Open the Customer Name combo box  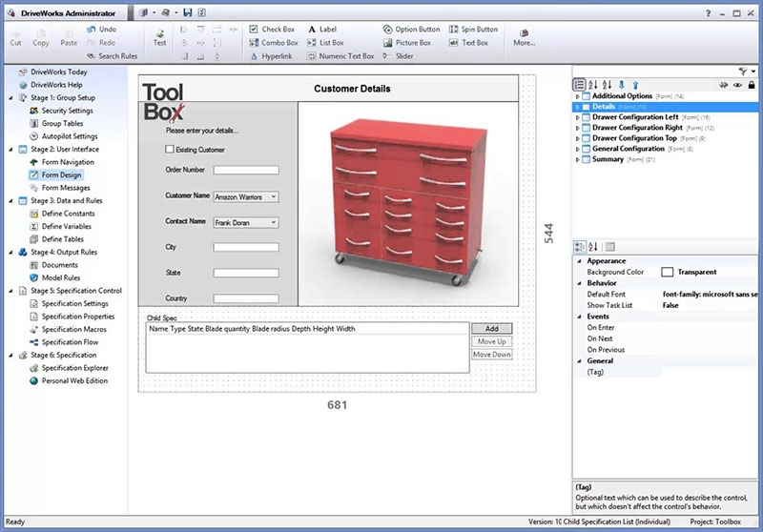246,197
